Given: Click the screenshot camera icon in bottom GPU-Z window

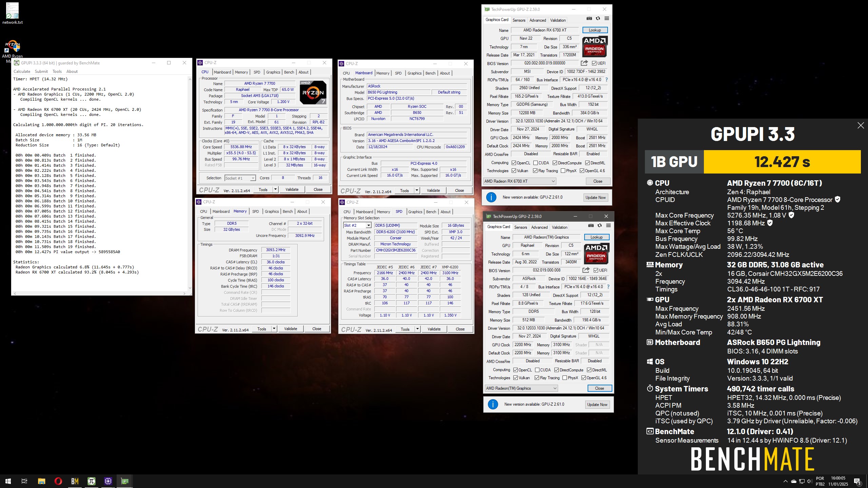Looking at the screenshot, I should click(x=591, y=226).
